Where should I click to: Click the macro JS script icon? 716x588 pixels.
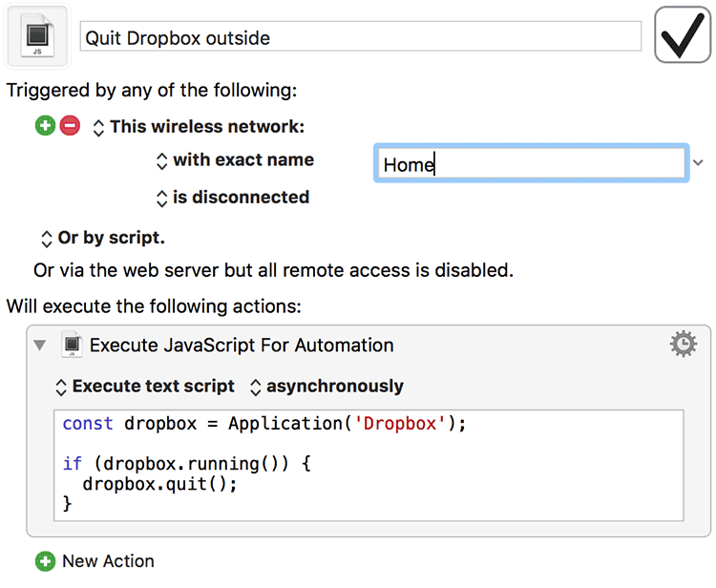coord(37,36)
